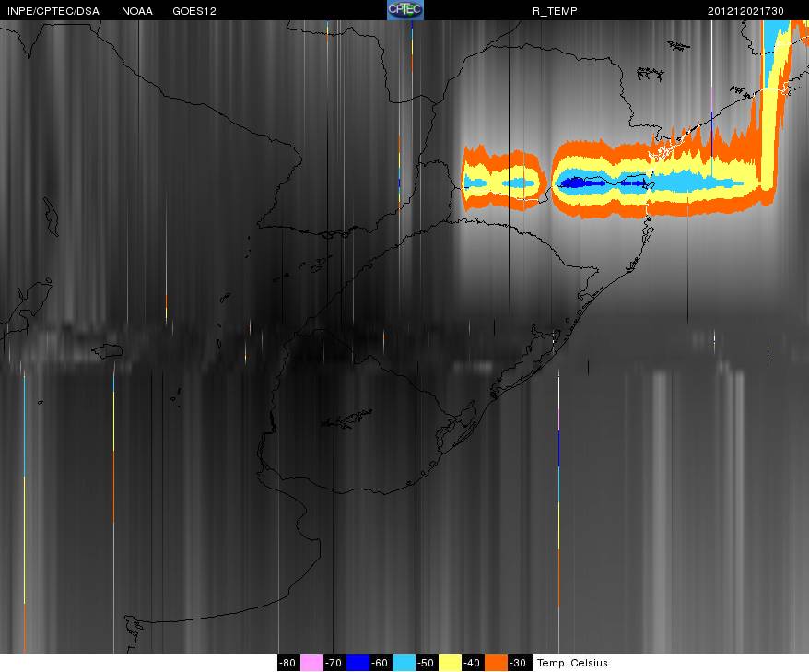Image resolution: width=809 pixels, height=672 pixels.
Task: Click the Temp. Celsius legend label
Action: coord(572,663)
